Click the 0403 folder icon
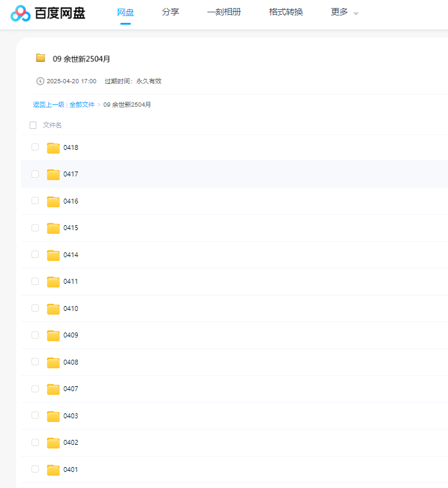Image resolution: width=448 pixels, height=488 pixels. coord(54,416)
